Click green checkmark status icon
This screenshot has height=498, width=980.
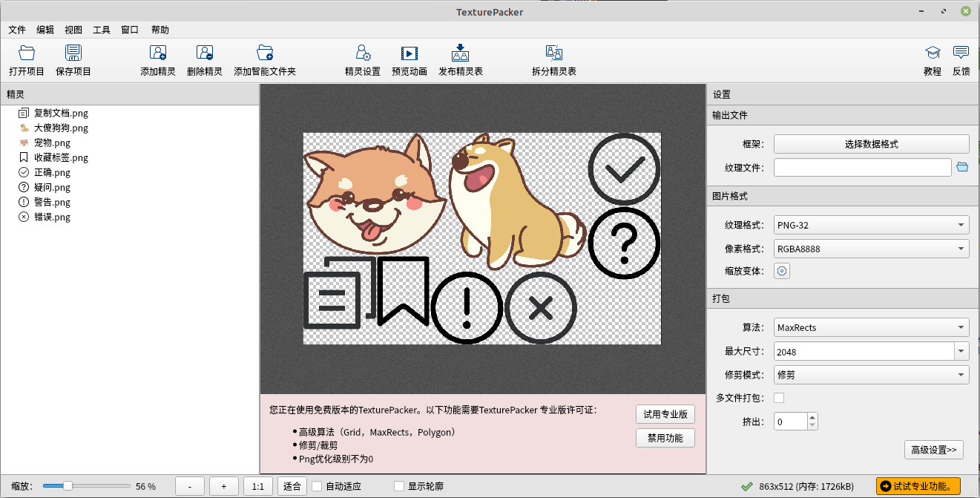point(746,486)
